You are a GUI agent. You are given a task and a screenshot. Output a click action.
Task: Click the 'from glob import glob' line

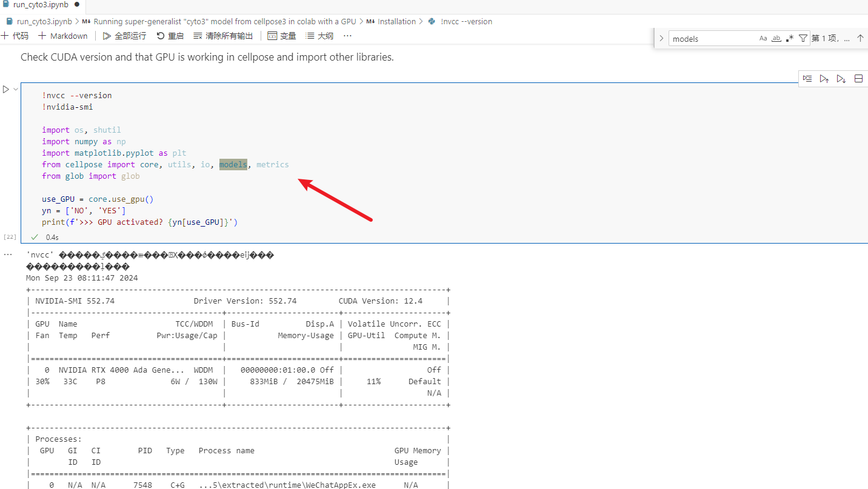point(91,176)
